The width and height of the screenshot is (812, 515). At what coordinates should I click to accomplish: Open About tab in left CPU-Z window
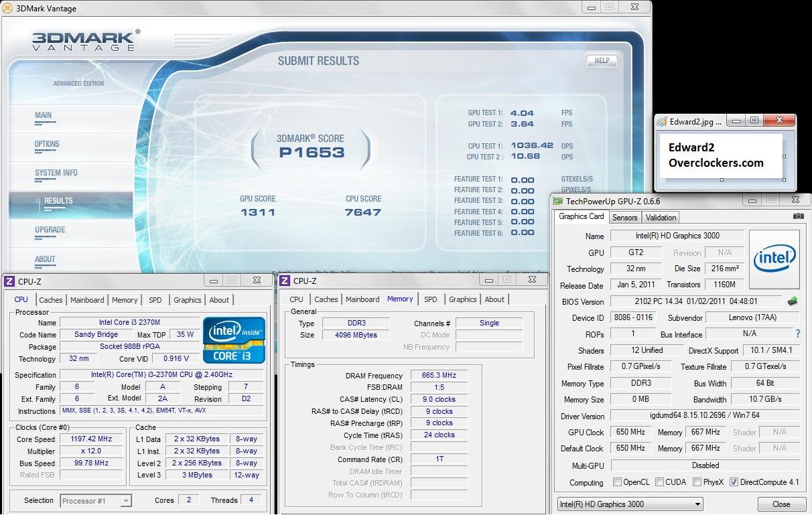click(219, 300)
